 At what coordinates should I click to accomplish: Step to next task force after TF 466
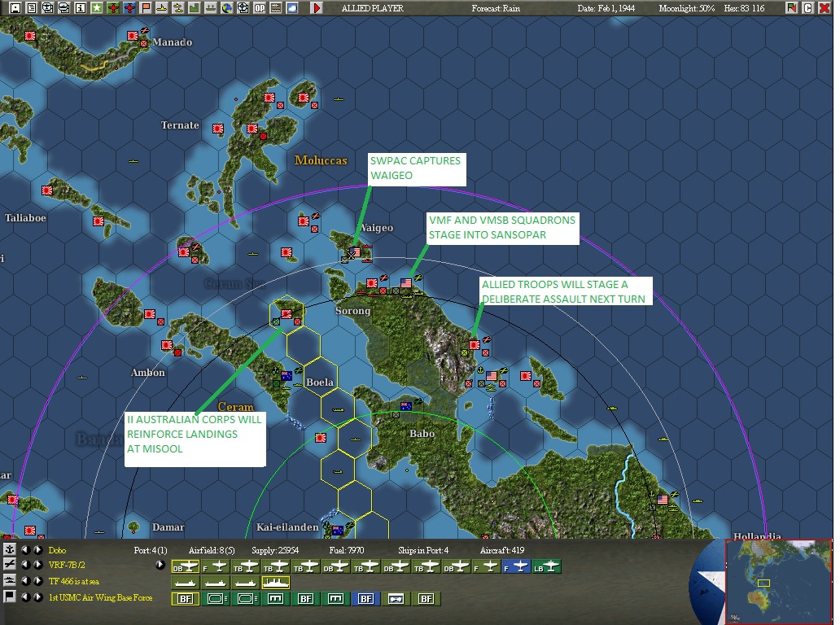pos(38,580)
